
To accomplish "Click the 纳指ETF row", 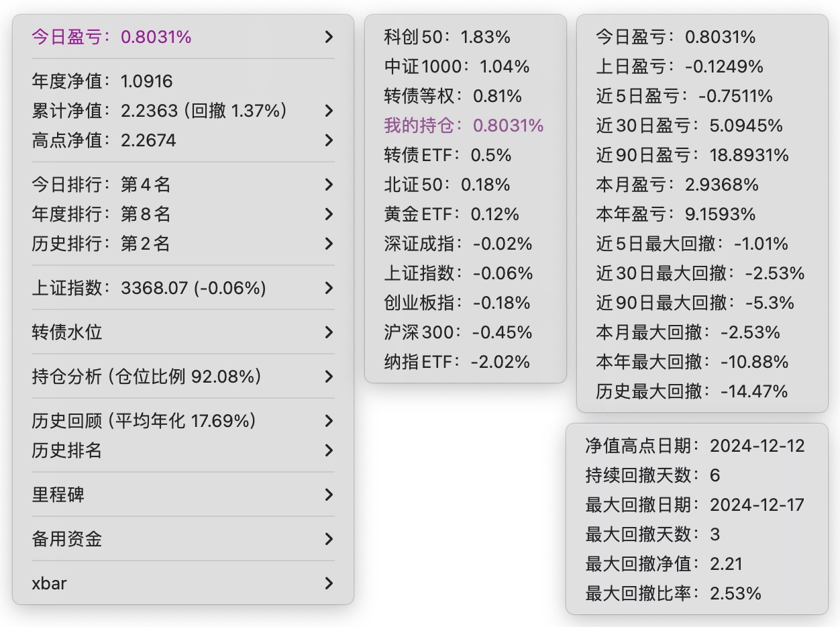I will pos(457,362).
